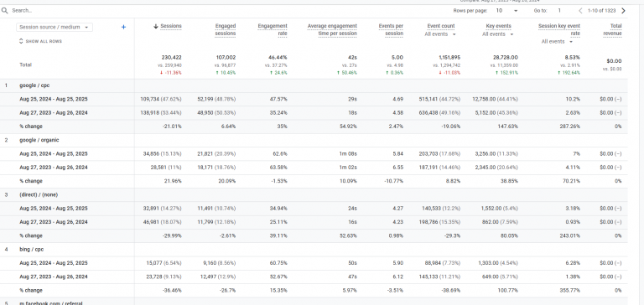Screen dimensions: 644x305
Task: Click the Show All Rows expand icon
Action: (21, 41)
